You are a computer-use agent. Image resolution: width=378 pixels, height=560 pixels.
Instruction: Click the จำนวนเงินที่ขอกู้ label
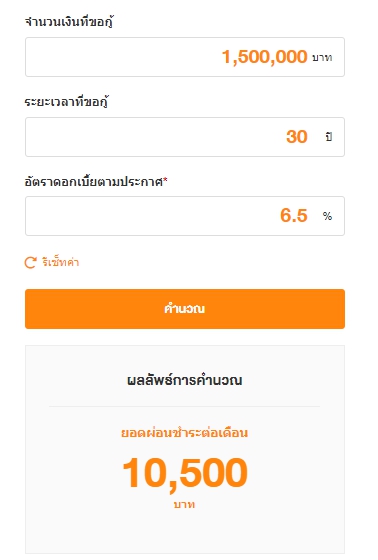[x=69, y=21]
